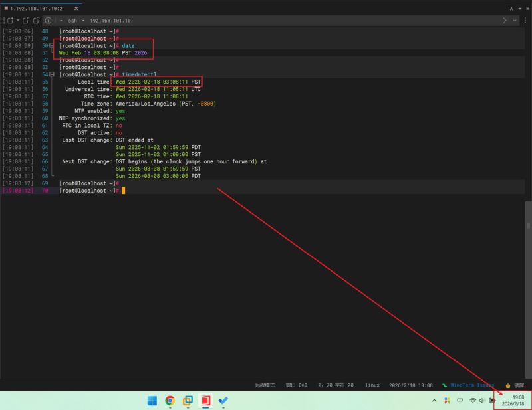Click the lock screen padlock icon
The width and height of the screenshot is (532, 410).
point(508,385)
